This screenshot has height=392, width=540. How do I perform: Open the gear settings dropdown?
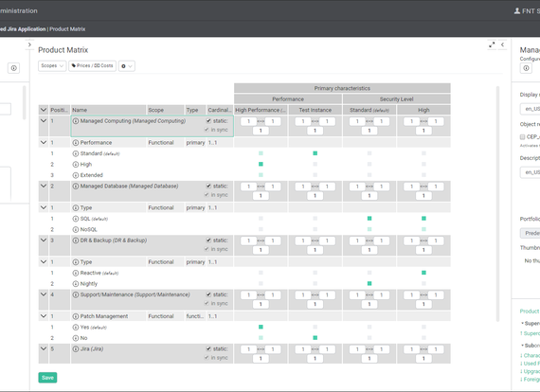click(x=126, y=66)
